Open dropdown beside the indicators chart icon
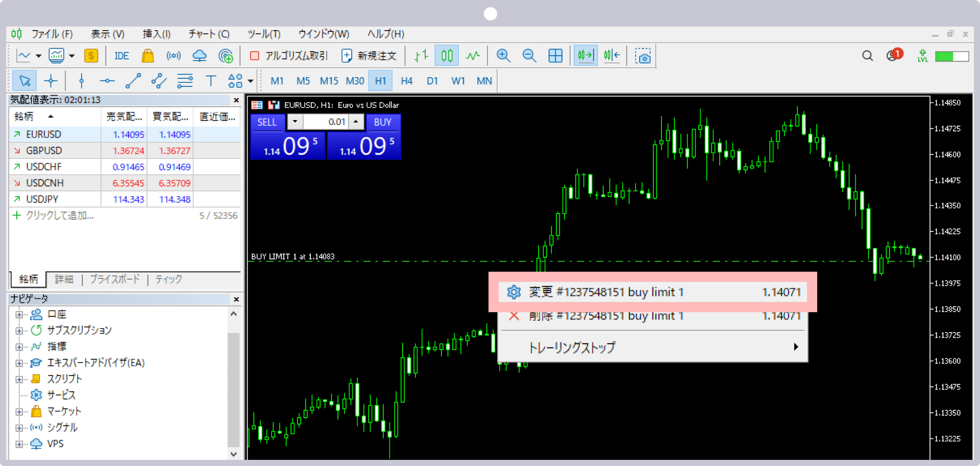Screen dimensions: 980x466 click(72, 56)
